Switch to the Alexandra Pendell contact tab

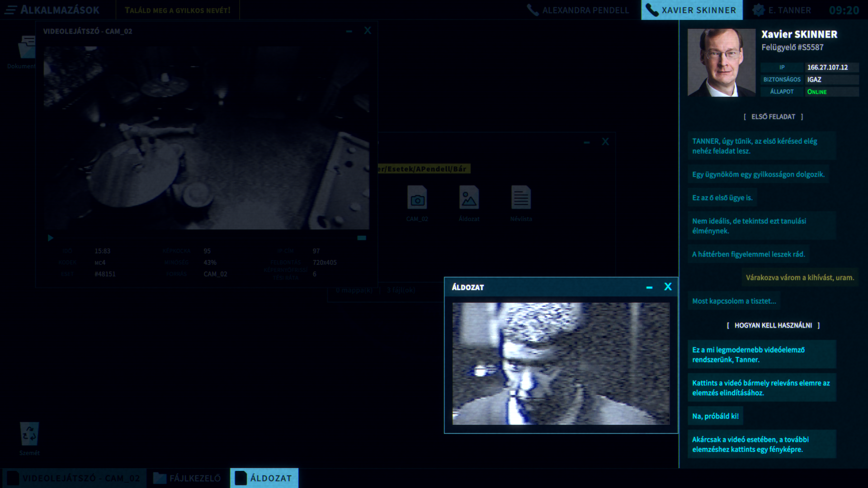[585, 10]
